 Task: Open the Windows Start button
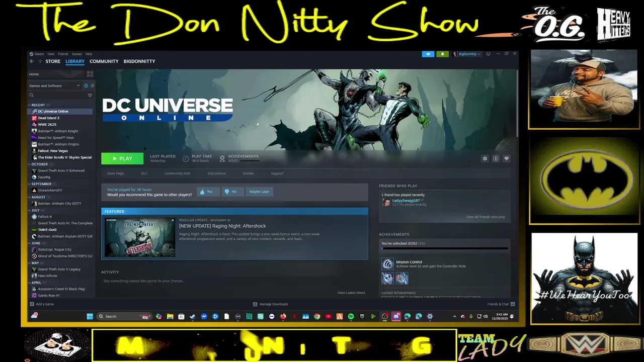[90, 316]
